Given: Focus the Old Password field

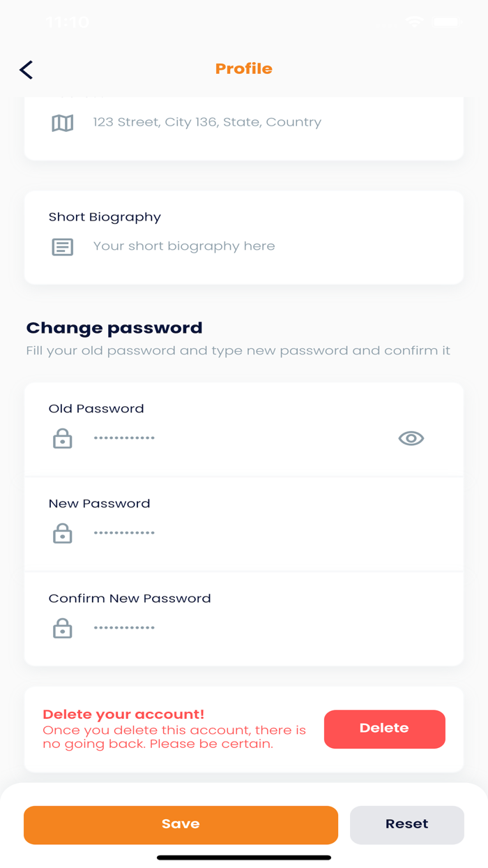Looking at the screenshot, I should point(237,438).
